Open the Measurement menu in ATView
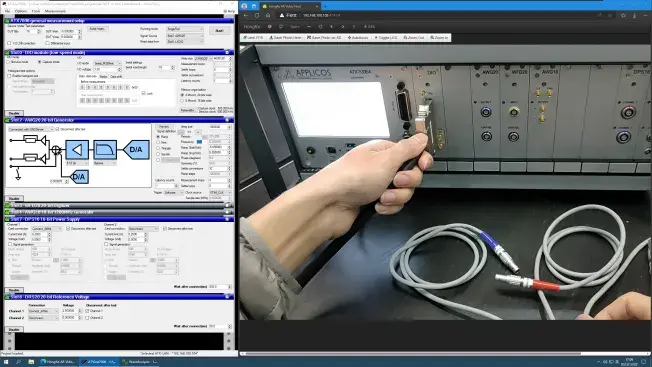Image resolution: width=652 pixels, height=367 pixels. click(x=55, y=11)
